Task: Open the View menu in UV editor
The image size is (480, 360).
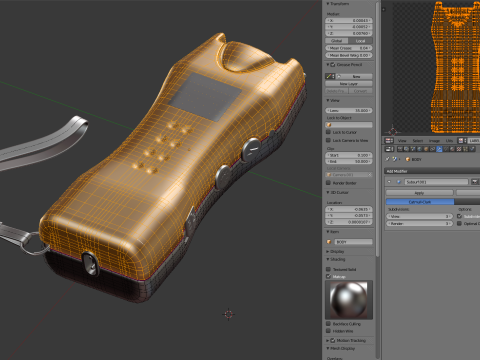Action: pyautogui.click(x=402, y=141)
